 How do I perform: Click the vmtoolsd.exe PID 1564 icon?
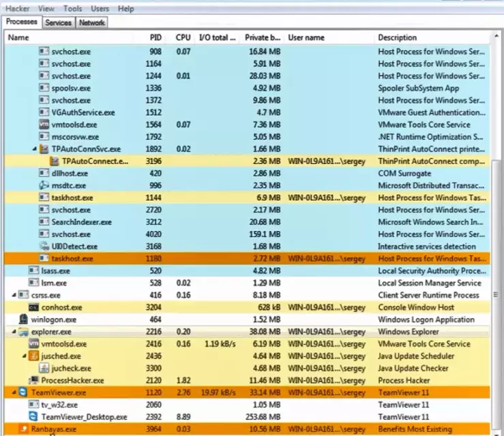tap(44, 125)
